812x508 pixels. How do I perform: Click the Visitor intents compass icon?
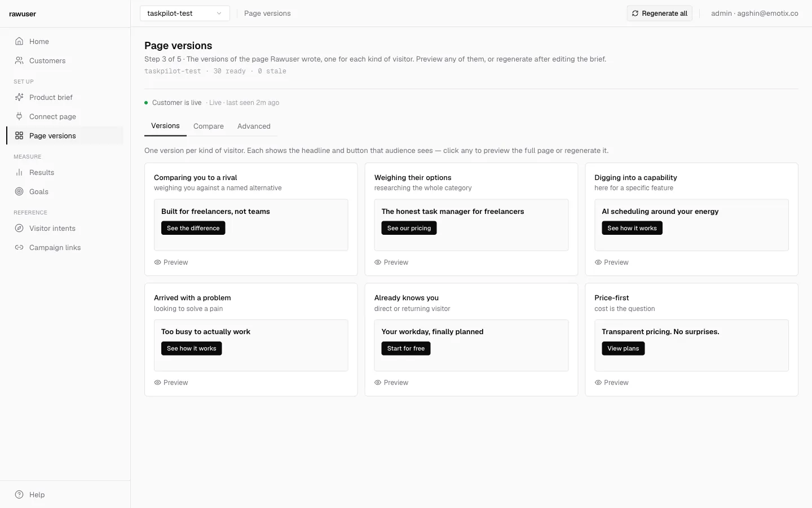[x=19, y=228]
